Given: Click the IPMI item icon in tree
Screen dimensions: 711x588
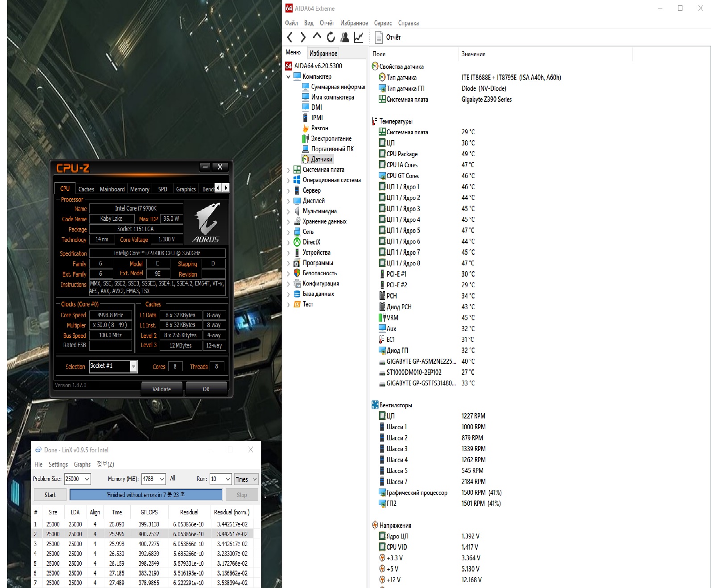Looking at the screenshot, I should point(306,118).
